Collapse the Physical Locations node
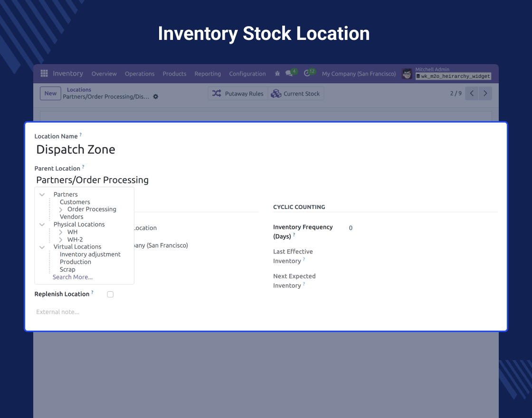 pyautogui.click(x=42, y=224)
